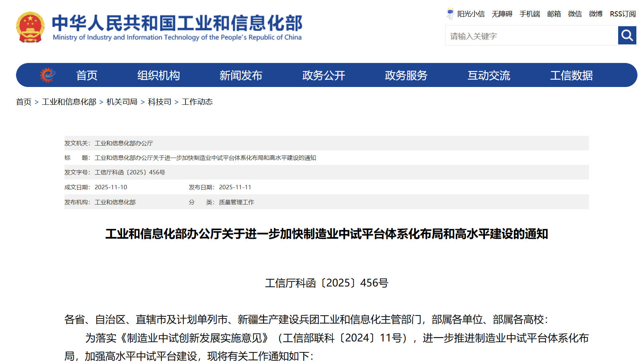Click the gear icon in navigation bar
The image size is (644, 364).
[x=48, y=75]
